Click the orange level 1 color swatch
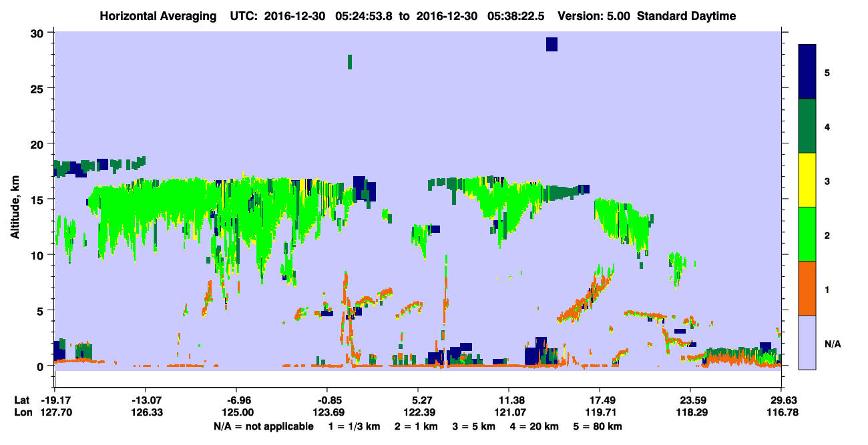This screenshot has height=445, width=868. point(807,288)
